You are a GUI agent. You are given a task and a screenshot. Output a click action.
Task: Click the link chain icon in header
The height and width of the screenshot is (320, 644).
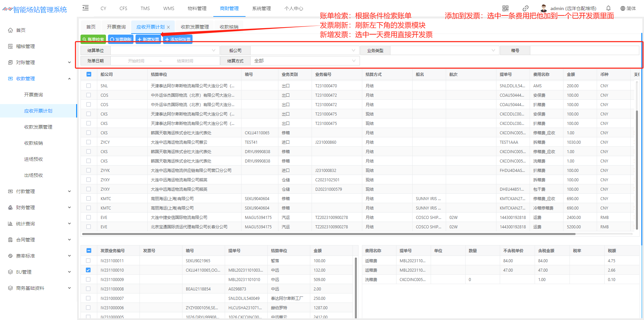point(526,8)
